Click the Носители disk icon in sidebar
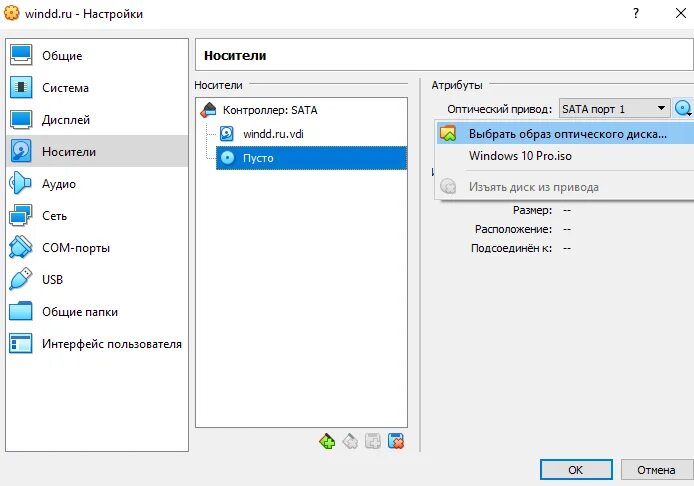694x486 pixels. coord(21,151)
